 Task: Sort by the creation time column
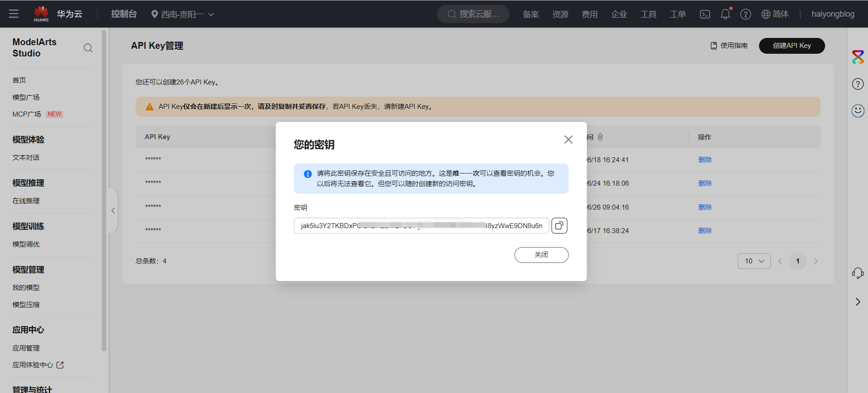click(600, 137)
